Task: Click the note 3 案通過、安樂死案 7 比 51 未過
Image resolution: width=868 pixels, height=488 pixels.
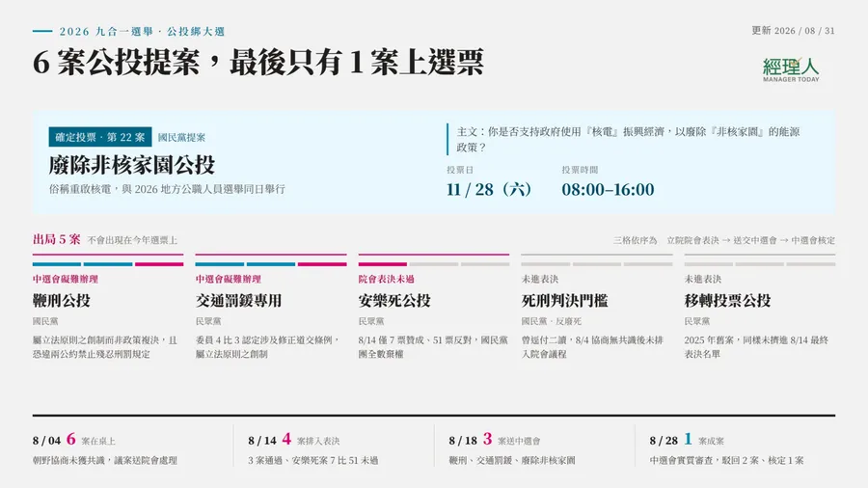Action: pos(313,460)
